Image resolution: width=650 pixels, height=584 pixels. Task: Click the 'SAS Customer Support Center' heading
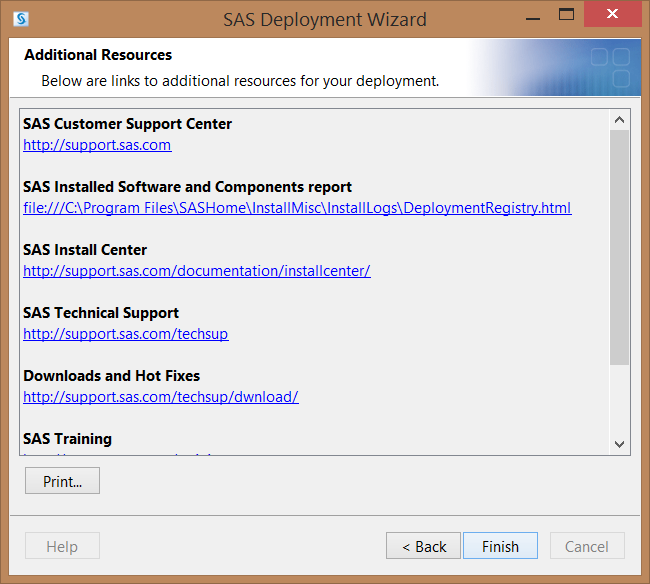click(x=127, y=124)
